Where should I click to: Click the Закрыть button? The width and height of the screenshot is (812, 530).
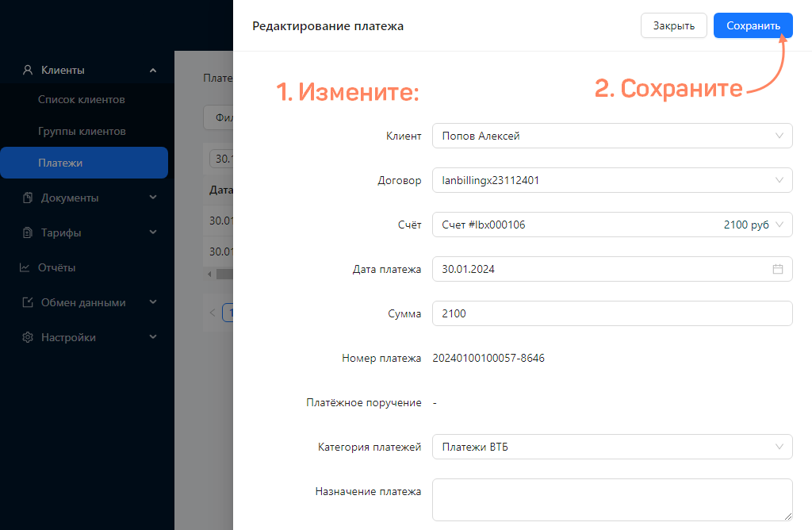tap(674, 25)
